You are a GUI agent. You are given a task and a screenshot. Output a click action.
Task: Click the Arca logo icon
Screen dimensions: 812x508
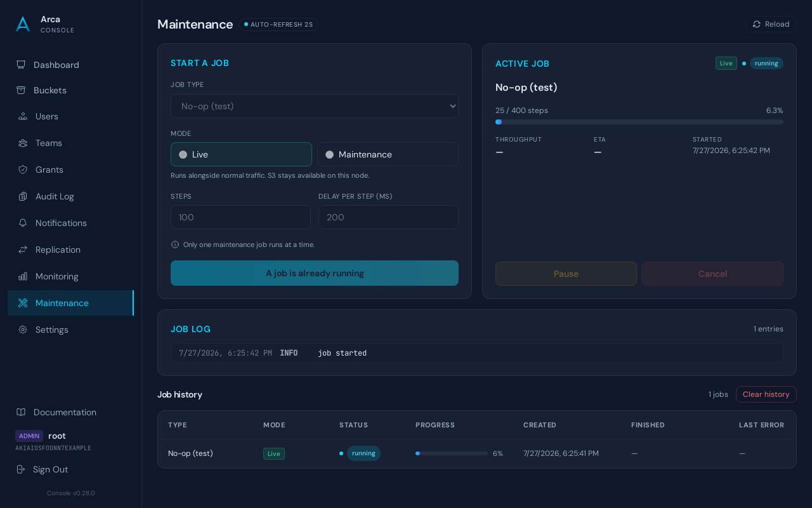click(23, 24)
